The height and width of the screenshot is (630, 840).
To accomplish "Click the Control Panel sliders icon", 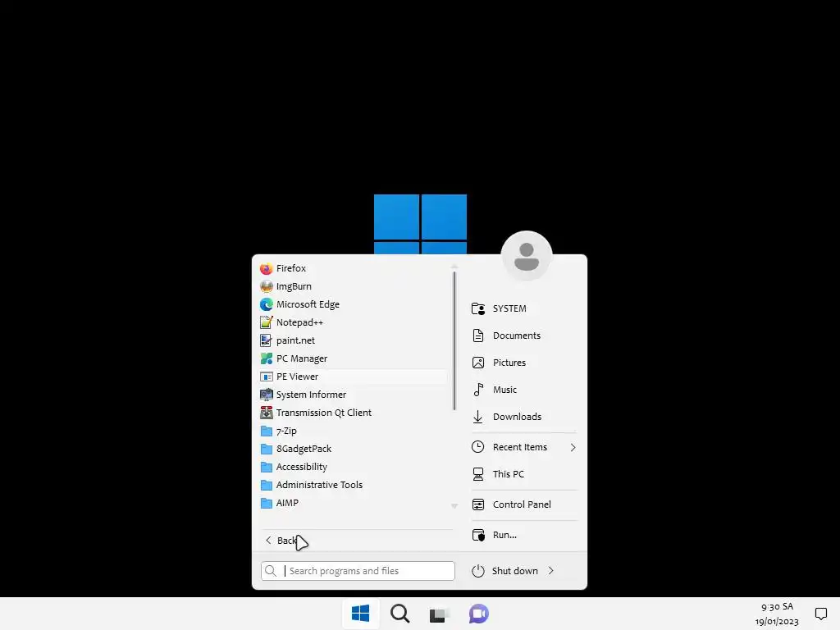I will (478, 504).
